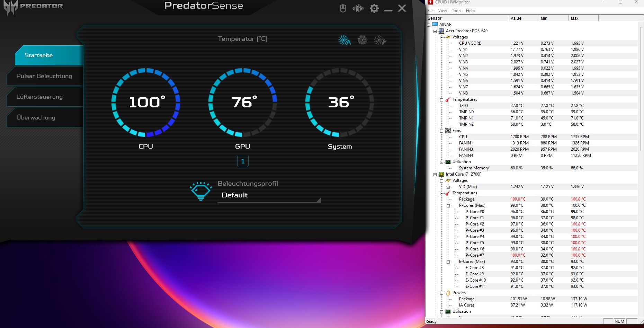Click the NUM status bar indicator

click(619, 321)
